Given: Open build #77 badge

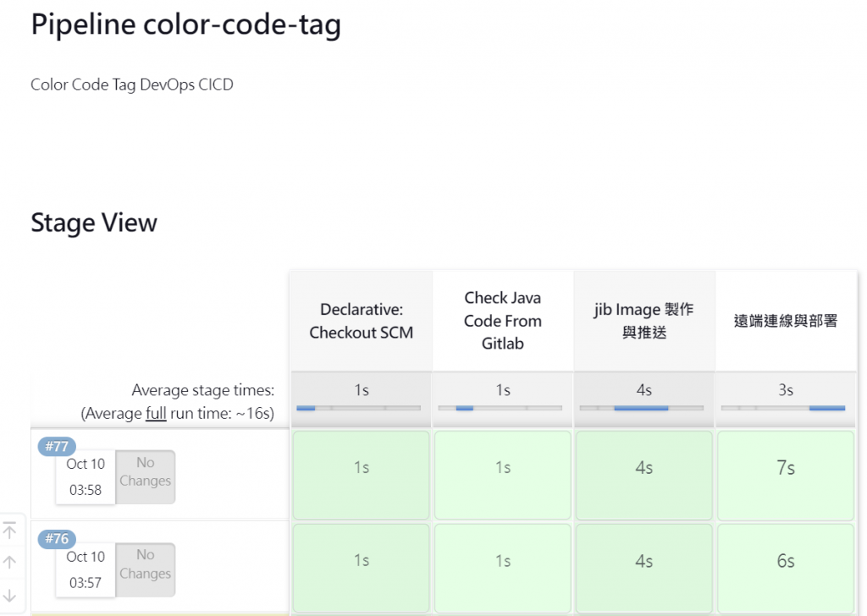Looking at the screenshot, I should [x=58, y=446].
